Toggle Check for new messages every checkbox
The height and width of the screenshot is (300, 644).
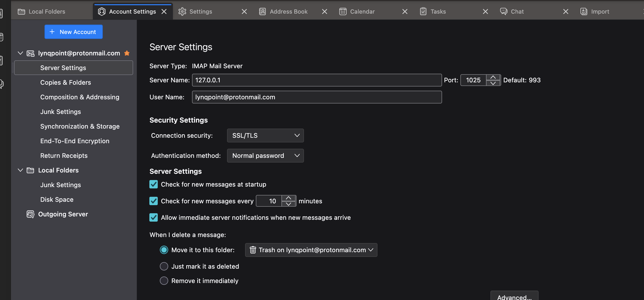[x=154, y=201]
